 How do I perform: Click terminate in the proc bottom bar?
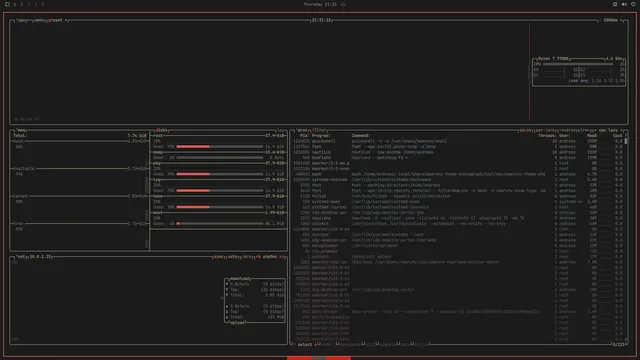click(350, 345)
